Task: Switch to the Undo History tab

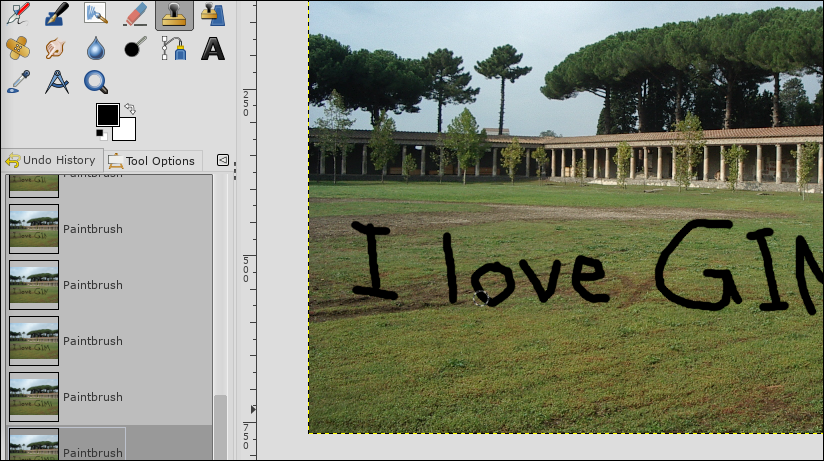Action: tap(50, 160)
